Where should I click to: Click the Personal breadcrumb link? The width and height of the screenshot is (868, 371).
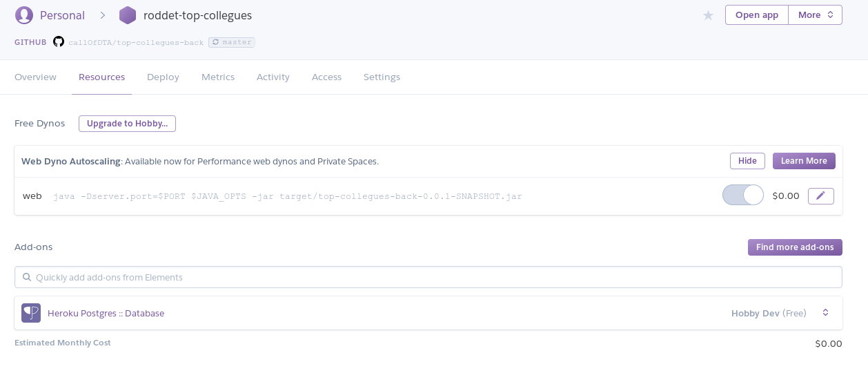tap(62, 15)
